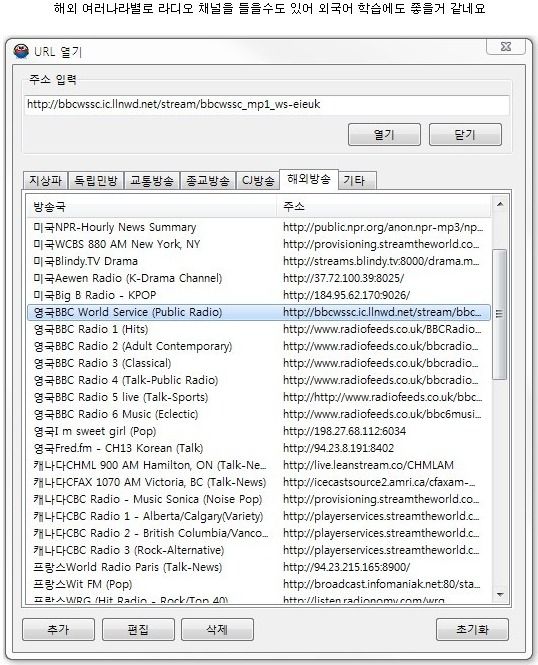Viewport: 538px width, 665px height.
Task: Select 영국BBC Radio 2 (Adult Contemporary) row
Action: 259,346
